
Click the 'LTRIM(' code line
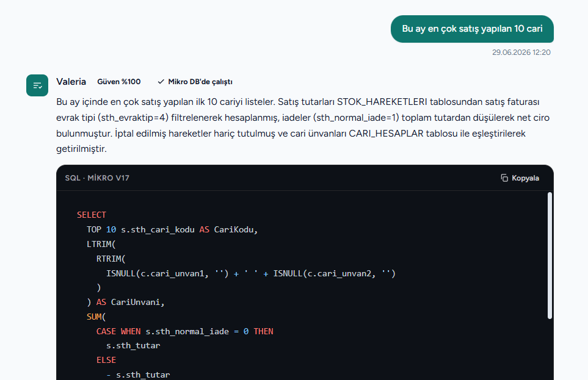(x=101, y=244)
